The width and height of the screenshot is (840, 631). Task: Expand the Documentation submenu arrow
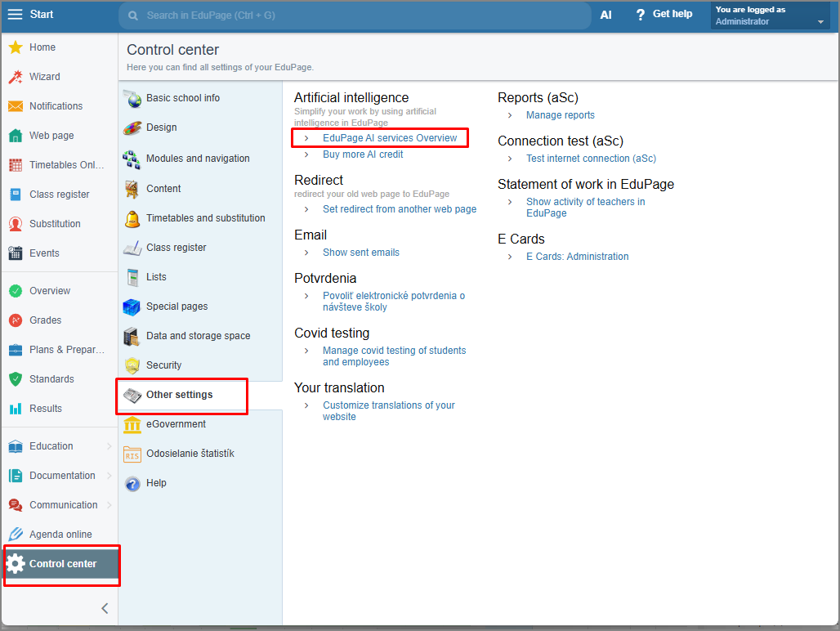109,476
